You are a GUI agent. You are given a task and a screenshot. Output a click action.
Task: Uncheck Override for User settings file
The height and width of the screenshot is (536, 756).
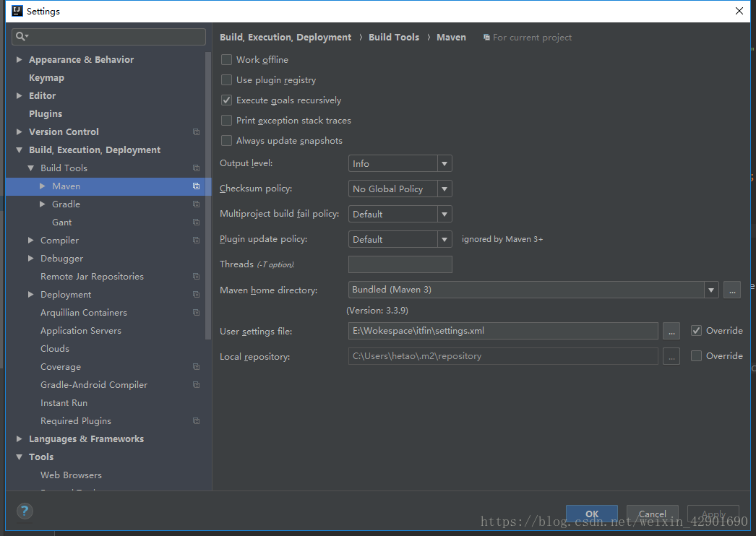696,331
